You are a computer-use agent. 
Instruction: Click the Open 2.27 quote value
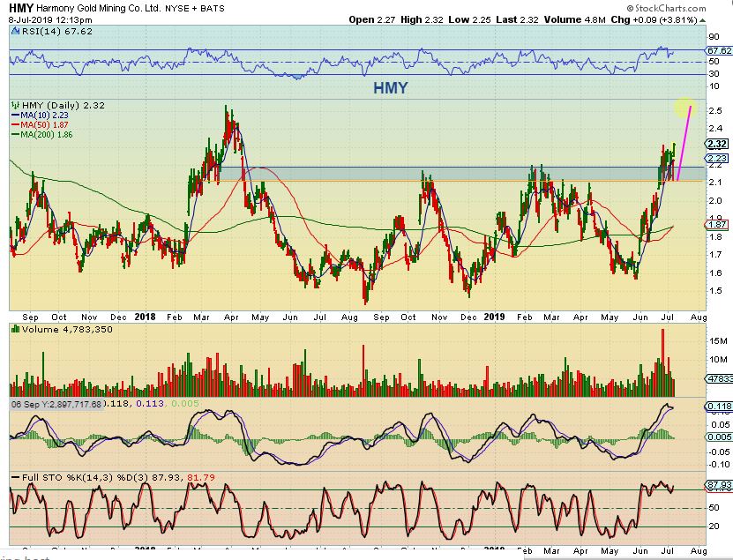372,19
